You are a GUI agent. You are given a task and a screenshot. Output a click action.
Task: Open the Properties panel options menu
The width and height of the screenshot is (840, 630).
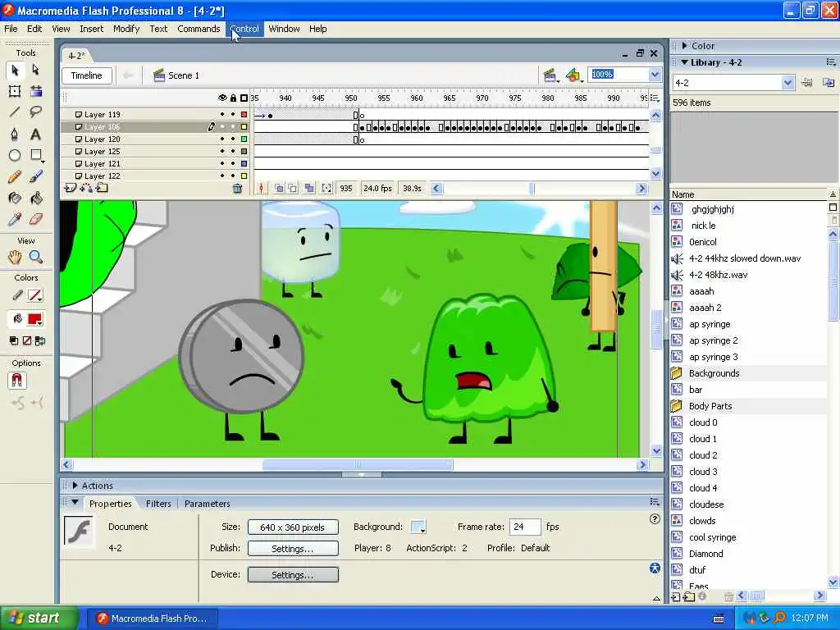[655, 502]
